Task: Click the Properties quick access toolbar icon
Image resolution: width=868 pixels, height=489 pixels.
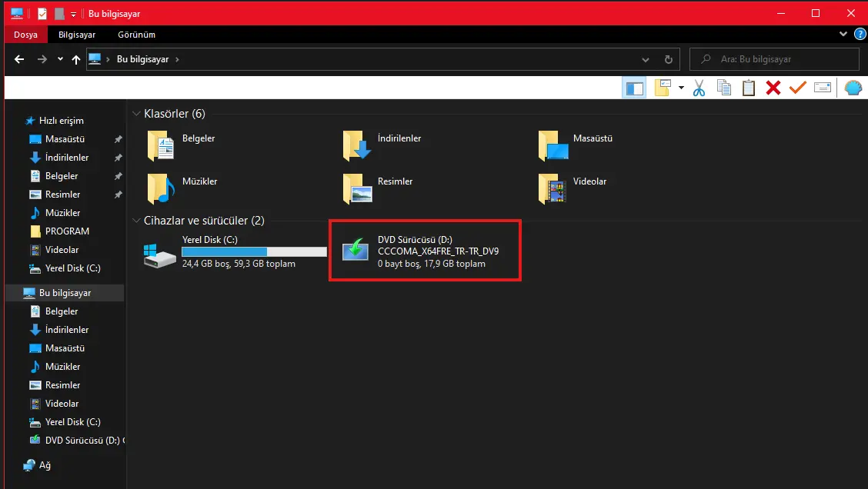Action: coord(42,13)
